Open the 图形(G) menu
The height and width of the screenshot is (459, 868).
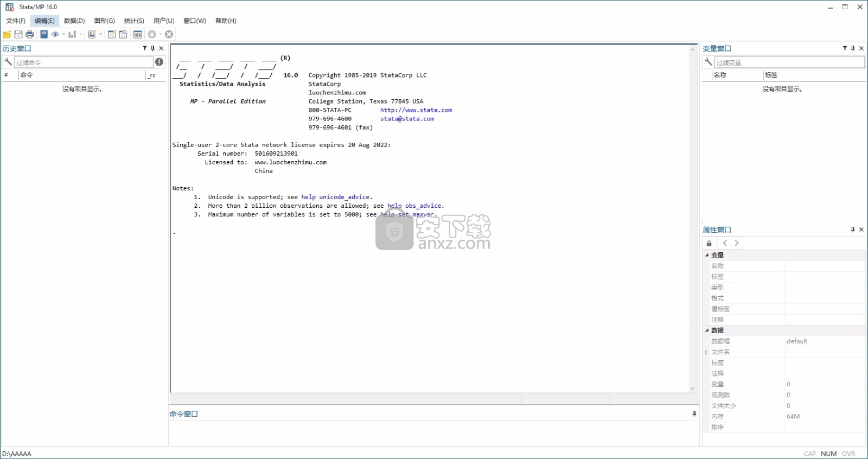pyautogui.click(x=105, y=21)
